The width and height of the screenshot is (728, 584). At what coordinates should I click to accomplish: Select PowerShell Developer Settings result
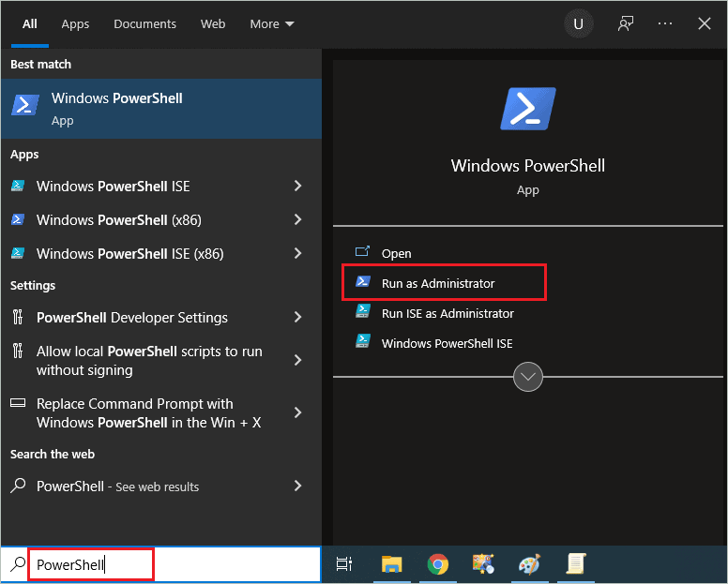click(131, 318)
